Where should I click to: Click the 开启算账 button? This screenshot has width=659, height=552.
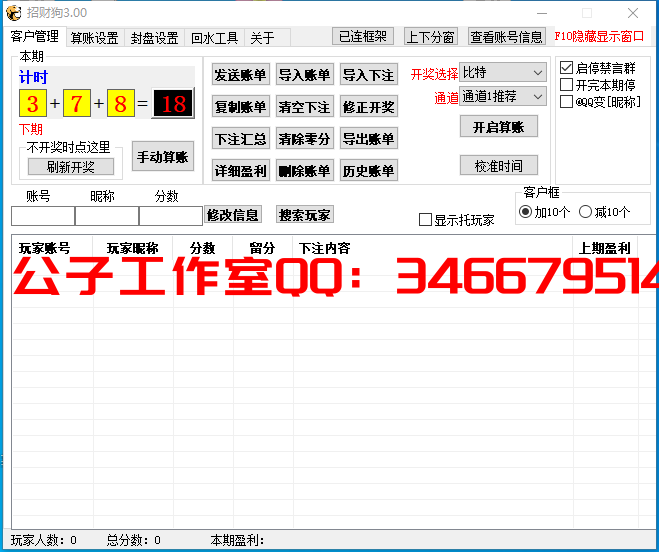point(499,127)
